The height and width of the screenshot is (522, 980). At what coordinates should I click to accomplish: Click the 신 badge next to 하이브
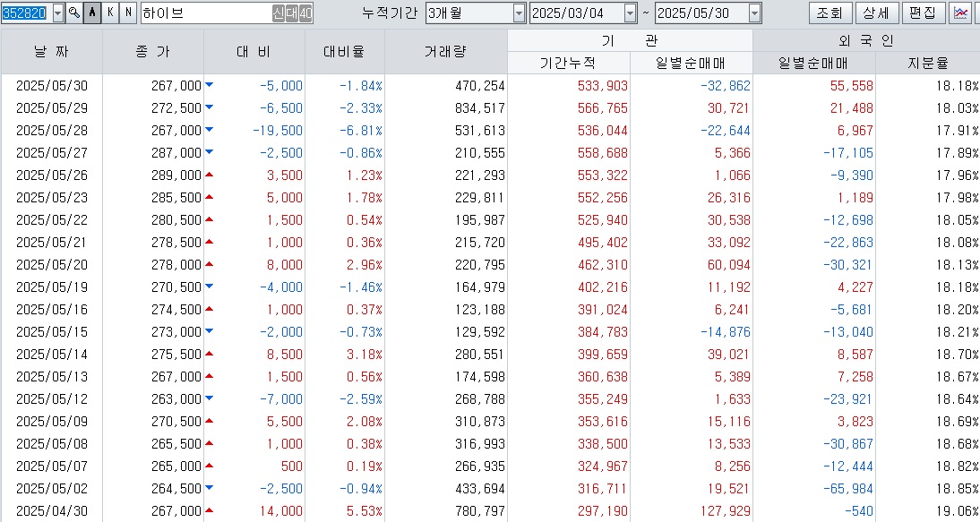click(x=278, y=13)
